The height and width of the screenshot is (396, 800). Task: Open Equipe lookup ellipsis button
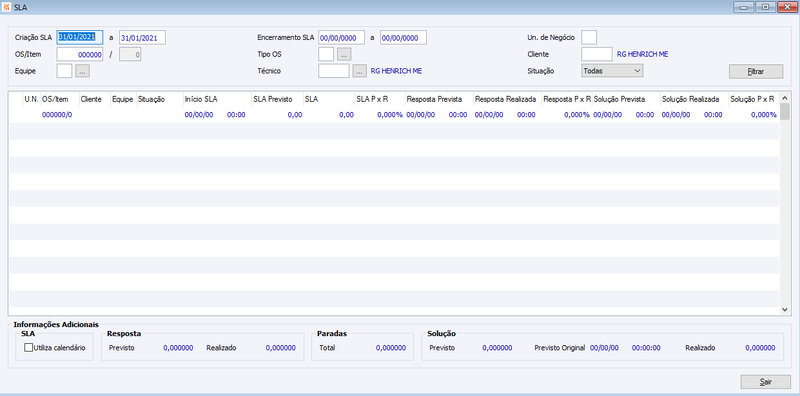click(83, 71)
